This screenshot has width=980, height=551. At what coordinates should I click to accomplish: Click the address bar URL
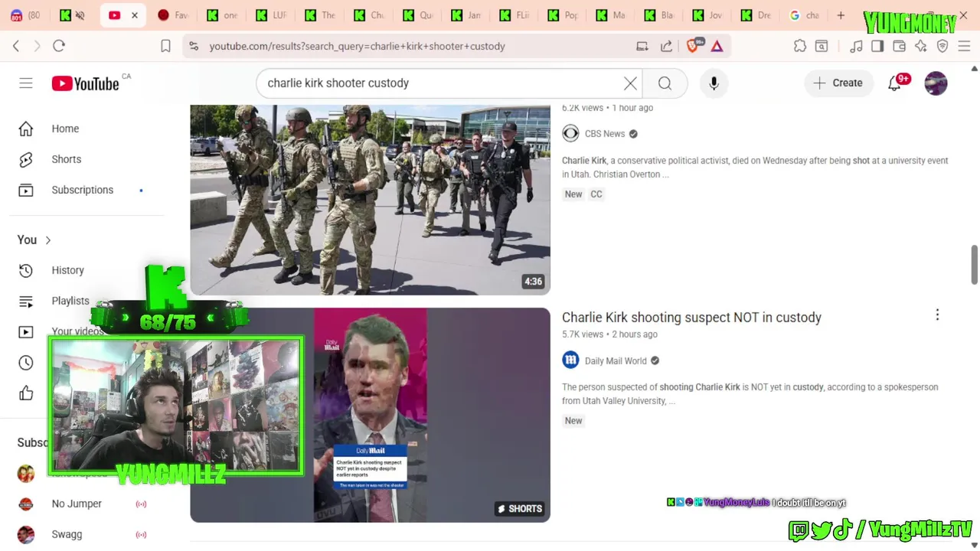[357, 46]
